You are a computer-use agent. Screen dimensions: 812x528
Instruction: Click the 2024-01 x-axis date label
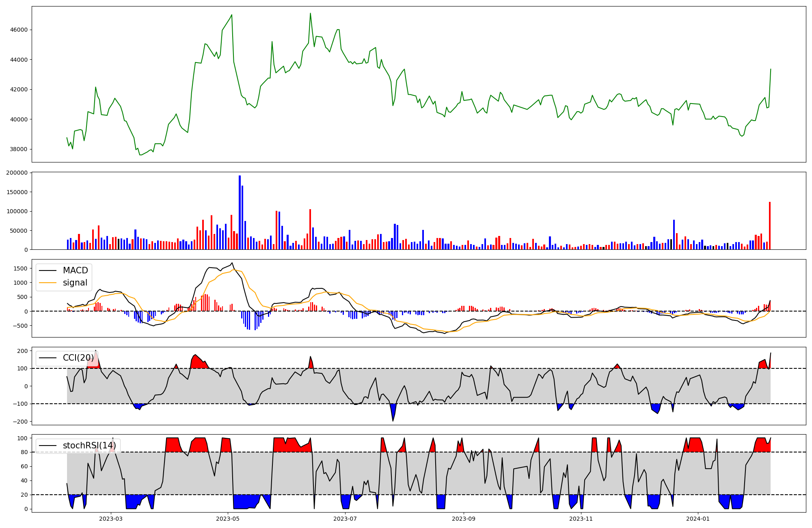[698, 518]
